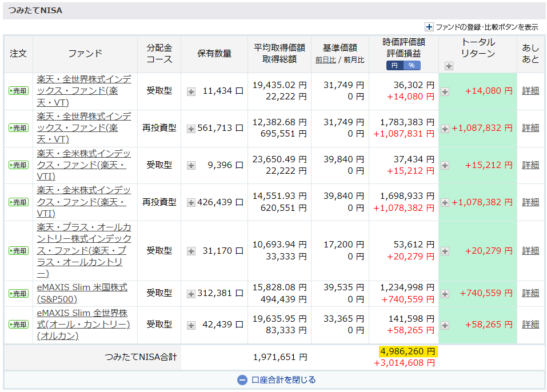
Task: Expand holdings plus icon for 11,434 口 row
Action: (x=191, y=91)
